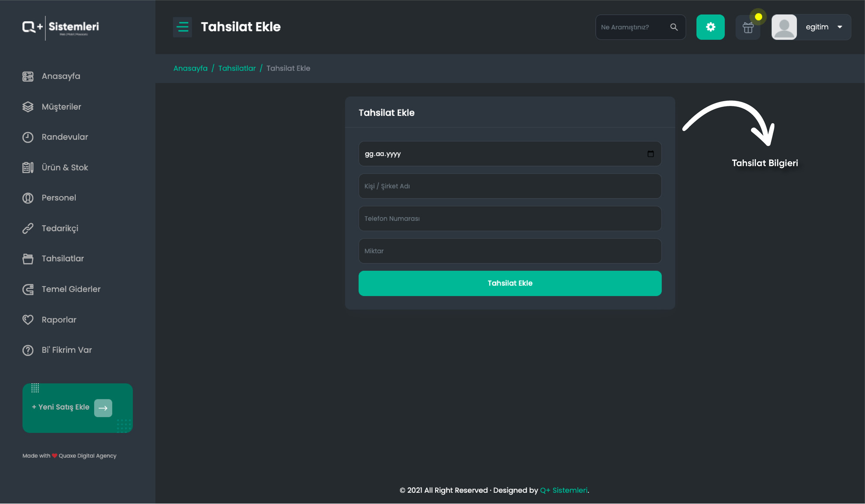Focus the Kişi / Şirket Adı field
865x504 pixels.
(x=510, y=186)
